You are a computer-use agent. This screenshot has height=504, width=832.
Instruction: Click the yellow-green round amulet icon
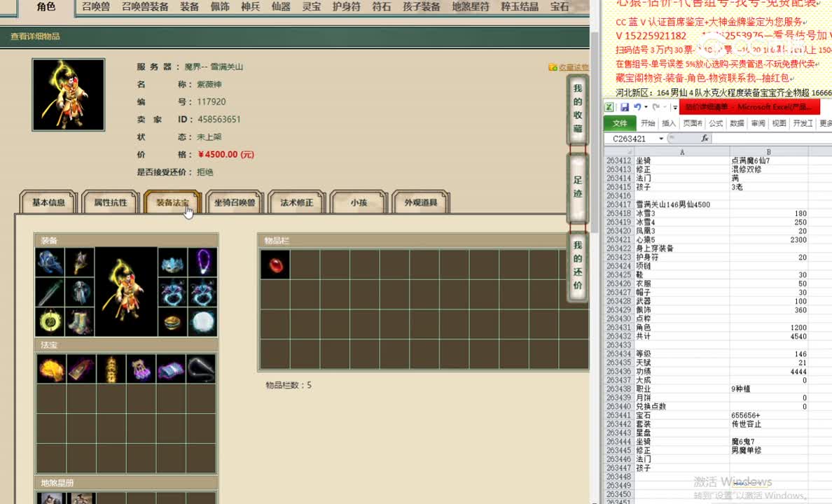point(50,321)
